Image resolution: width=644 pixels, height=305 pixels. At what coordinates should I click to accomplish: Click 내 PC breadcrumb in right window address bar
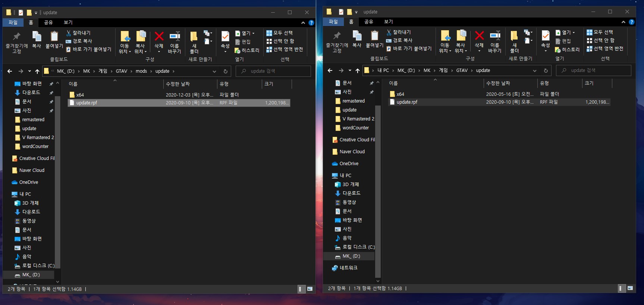pos(383,70)
